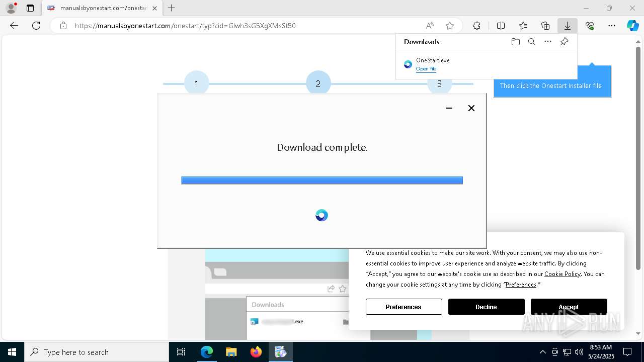This screenshot has width=644, height=362.
Task: Launch the Copilot sidebar icon
Action: (632, 26)
